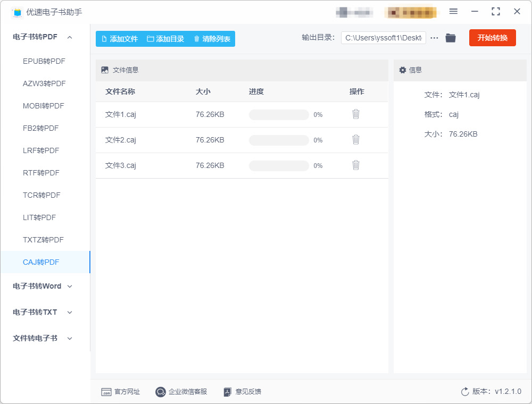Click the output directory path field
Image resolution: width=532 pixels, height=404 pixels.
pyautogui.click(x=384, y=38)
